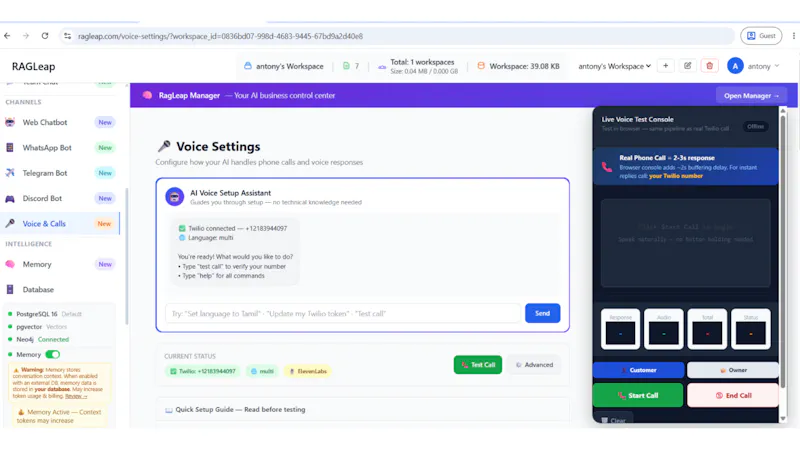Click the site info icon in address bar

(x=67, y=36)
